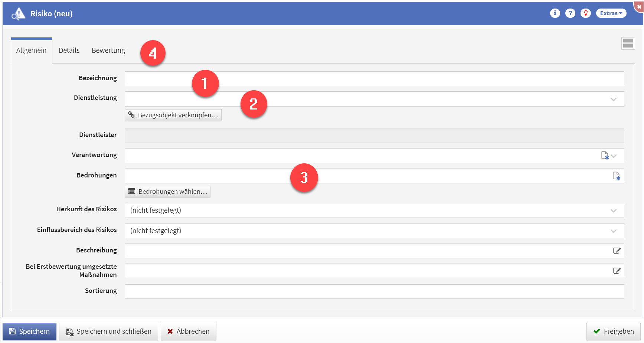Close the Risiko dialog
The image size is (644, 343).
(x=639, y=6)
